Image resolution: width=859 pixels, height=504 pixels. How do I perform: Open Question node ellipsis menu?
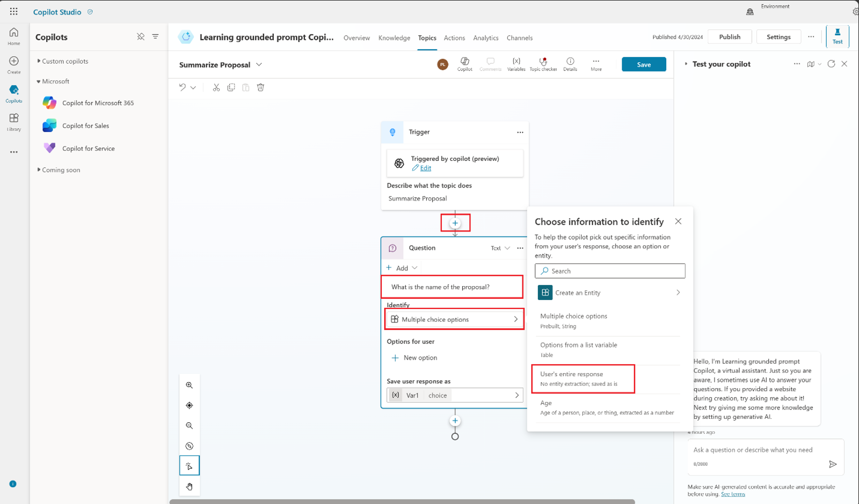pyautogui.click(x=520, y=248)
